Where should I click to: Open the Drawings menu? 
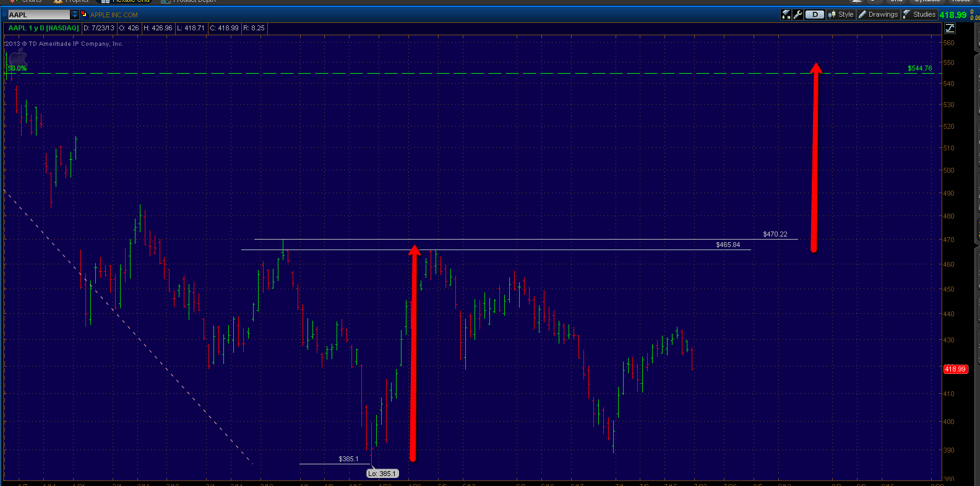tap(878, 14)
